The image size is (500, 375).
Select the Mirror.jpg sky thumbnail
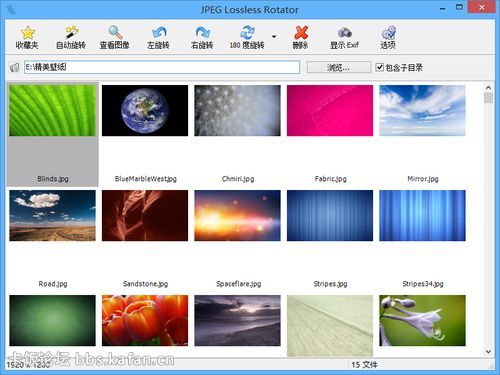[x=422, y=110]
